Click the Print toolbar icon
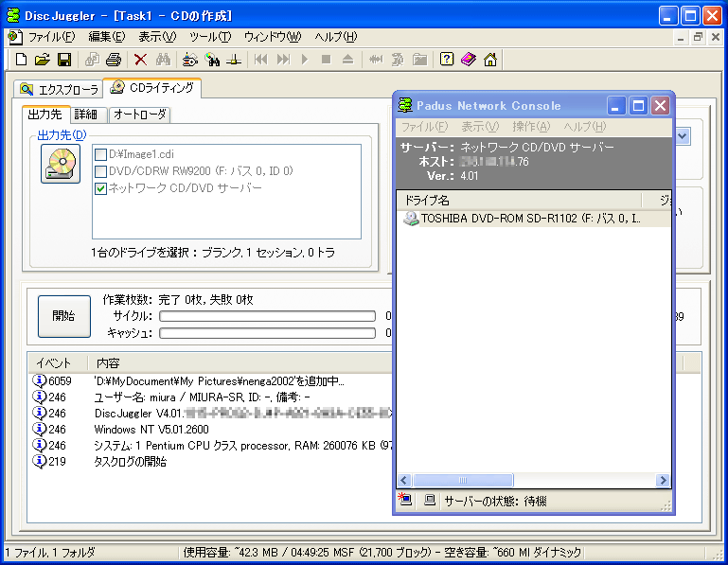This screenshot has width=728, height=565. [113, 60]
